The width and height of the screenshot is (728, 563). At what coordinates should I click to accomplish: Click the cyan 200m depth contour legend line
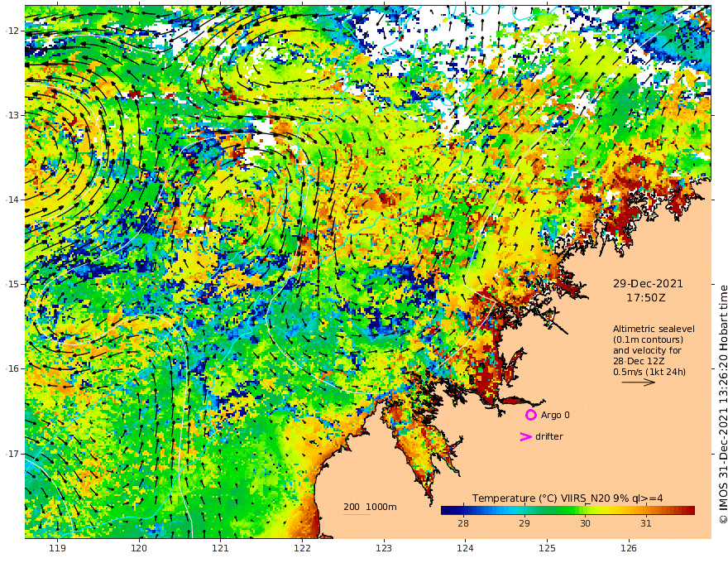coord(356,514)
